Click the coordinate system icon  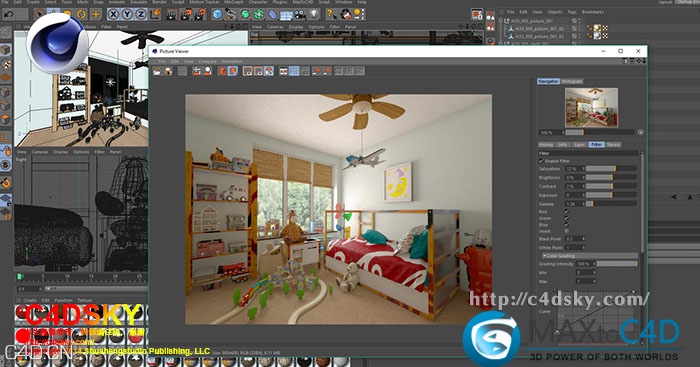coord(154,14)
